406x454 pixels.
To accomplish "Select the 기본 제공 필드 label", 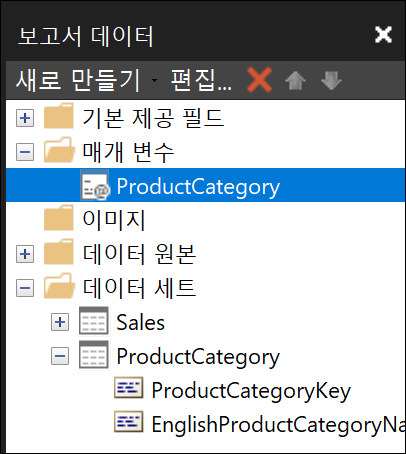I will coord(153,118).
